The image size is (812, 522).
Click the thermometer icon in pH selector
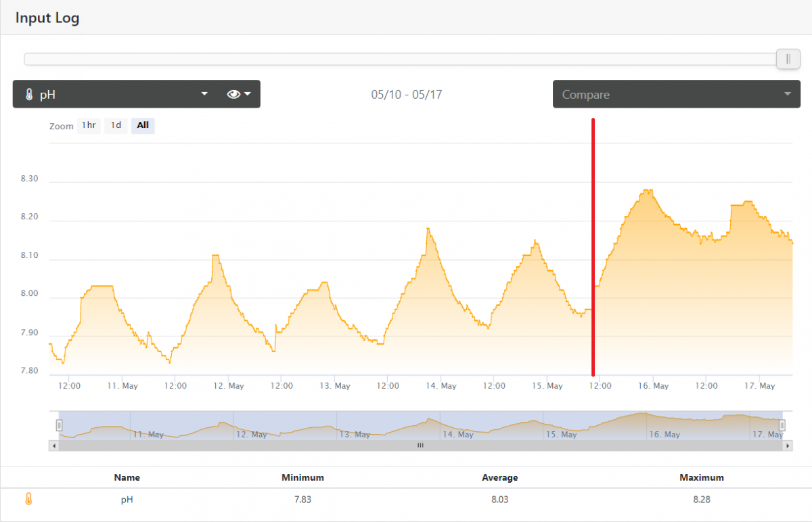28,95
